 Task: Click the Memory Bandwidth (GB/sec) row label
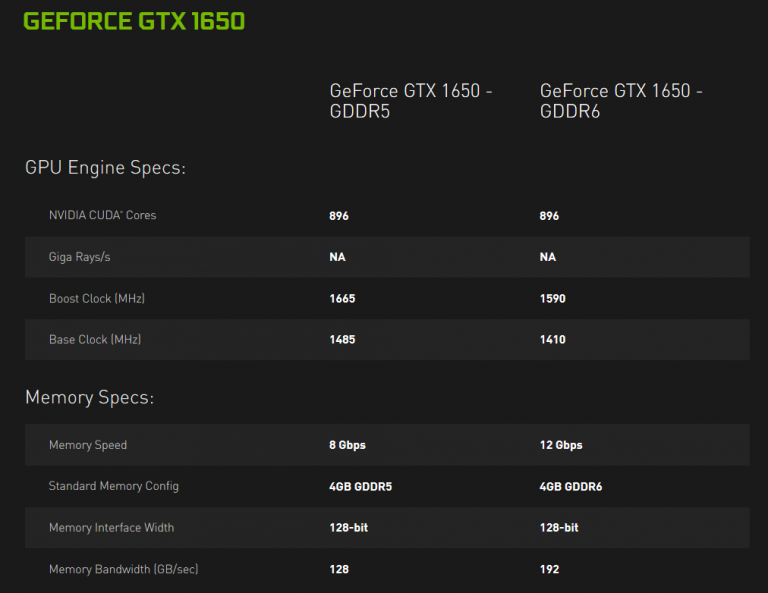tap(123, 569)
